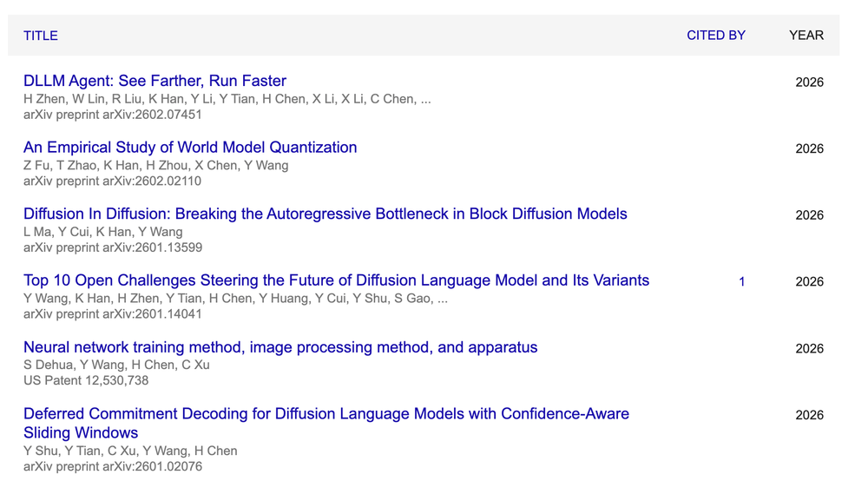View the 1 citation of Top 10 Open Challenges
The width and height of the screenshot is (868, 481).
[741, 281]
